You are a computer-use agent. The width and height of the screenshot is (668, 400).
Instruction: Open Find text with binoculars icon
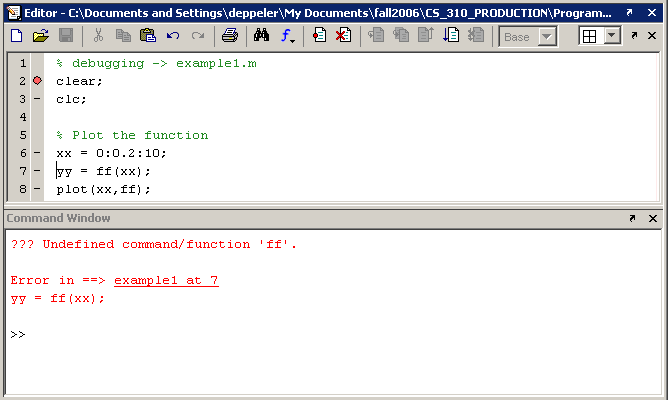click(262, 36)
